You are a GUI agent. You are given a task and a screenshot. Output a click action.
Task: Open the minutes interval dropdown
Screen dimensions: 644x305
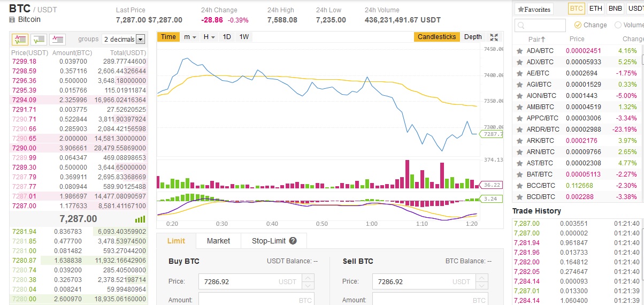tap(190, 37)
